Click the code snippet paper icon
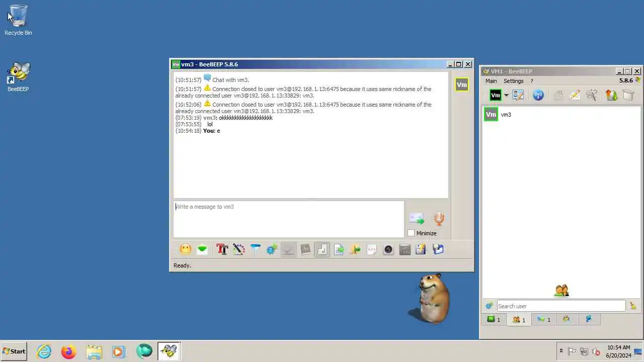The height and width of the screenshot is (362, 644). (x=372, y=249)
